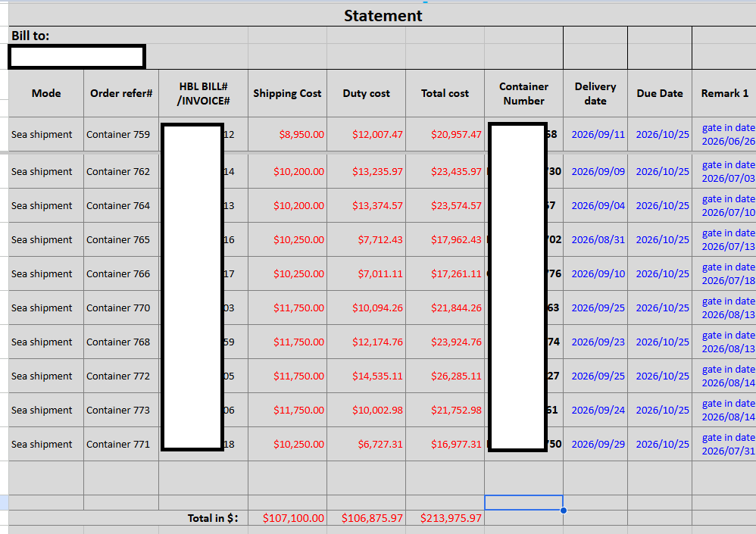The height and width of the screenshot is (534, 756).
Task: Click the duty cost $10,002.98 cell
Action: coord(367,410)
